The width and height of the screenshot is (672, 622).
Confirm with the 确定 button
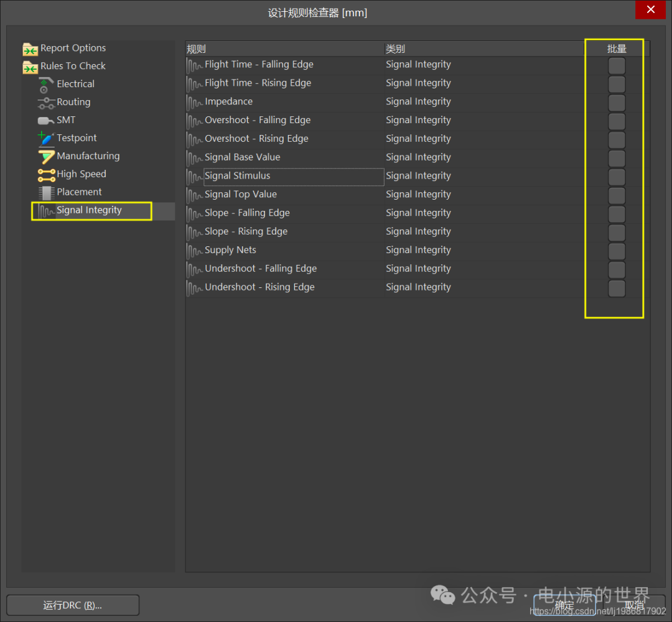point(564,605)
